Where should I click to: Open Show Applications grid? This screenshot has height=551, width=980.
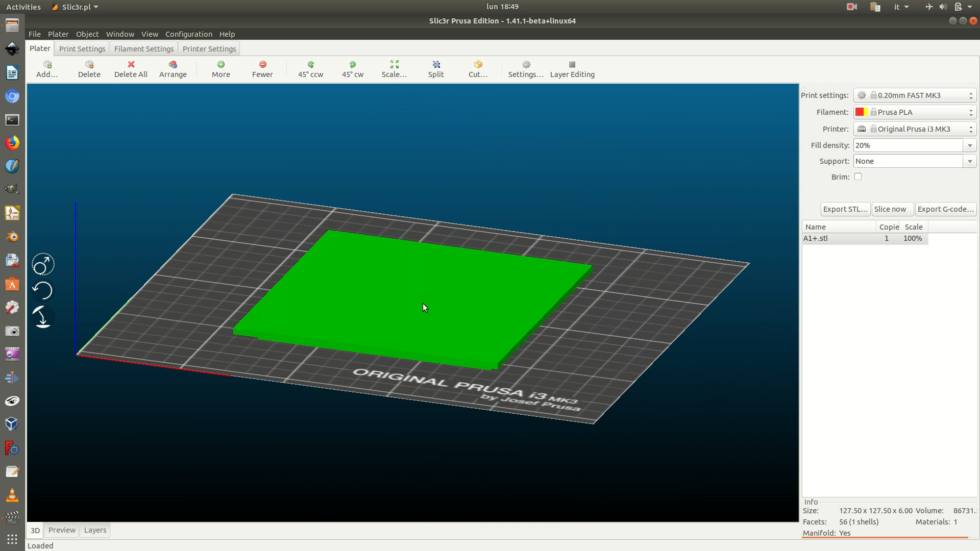[12, 539]
